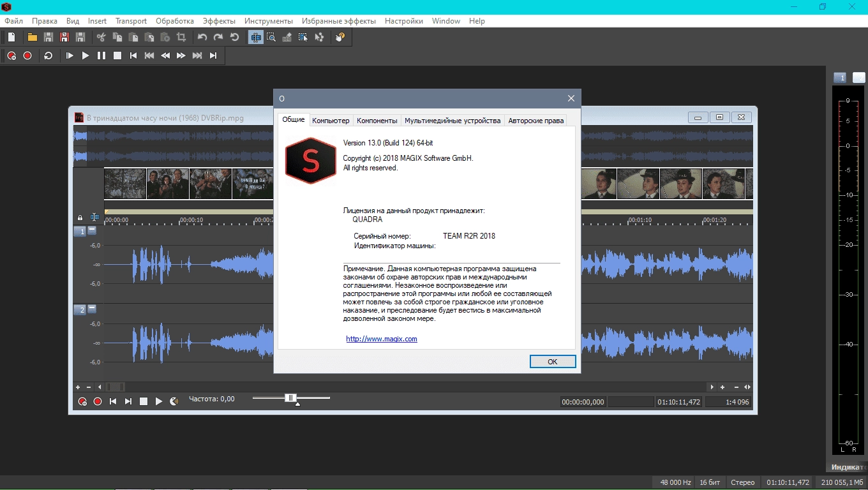Select the Pencil tool icon
Viewport: 868px width, 490px height.
[287, 37]
